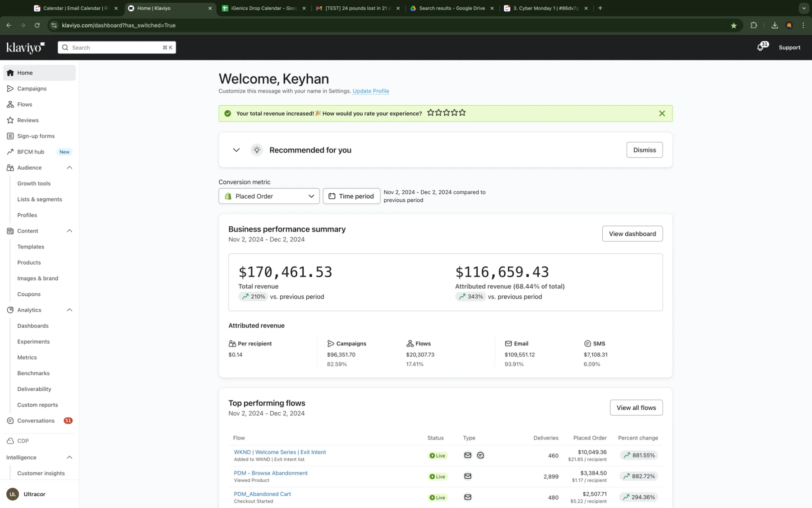The width and height of the screenshot is (812, 508).
Task: Click SMS type icon for Welcome Series flow
Action: coord(480,455)
